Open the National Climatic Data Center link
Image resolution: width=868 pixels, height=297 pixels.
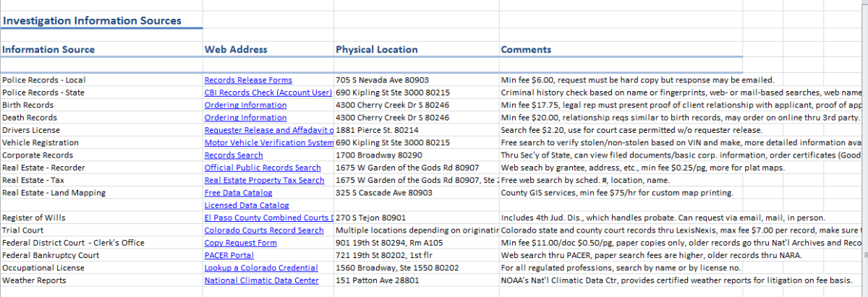click(x=261, y=280)
